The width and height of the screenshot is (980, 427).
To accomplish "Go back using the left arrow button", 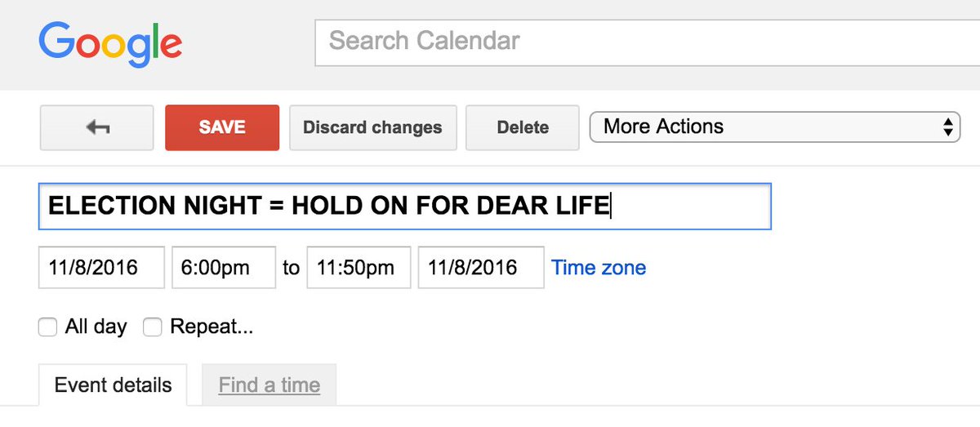I will pos(97,127).
